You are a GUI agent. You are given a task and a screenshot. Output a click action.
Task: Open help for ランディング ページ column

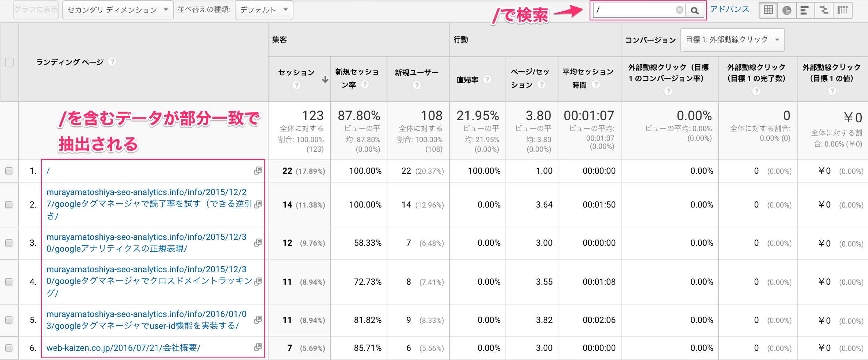[112, 62]
